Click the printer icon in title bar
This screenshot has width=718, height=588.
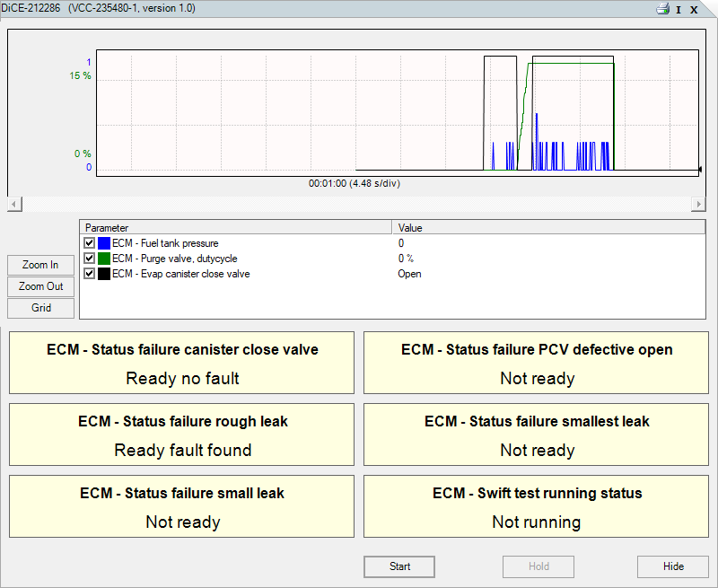pos(662,9)
